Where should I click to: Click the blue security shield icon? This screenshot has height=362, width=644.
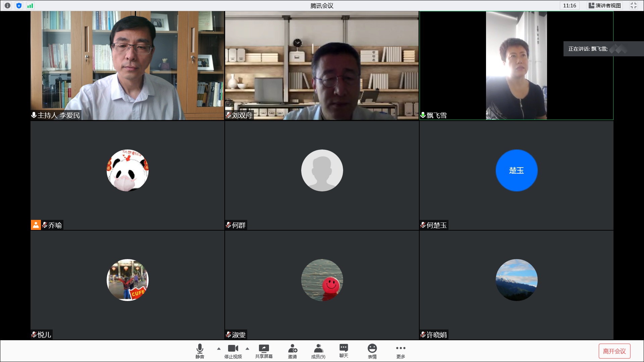[19, 5]
